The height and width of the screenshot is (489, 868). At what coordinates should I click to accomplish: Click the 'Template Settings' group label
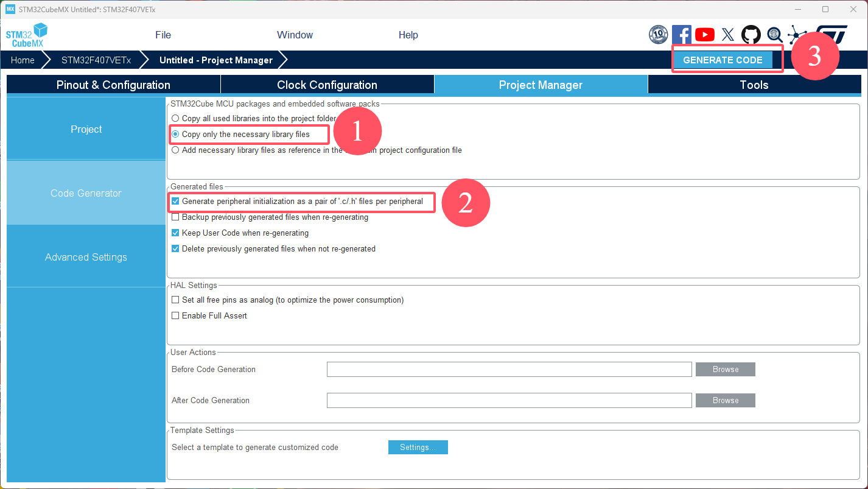point(202,430)
